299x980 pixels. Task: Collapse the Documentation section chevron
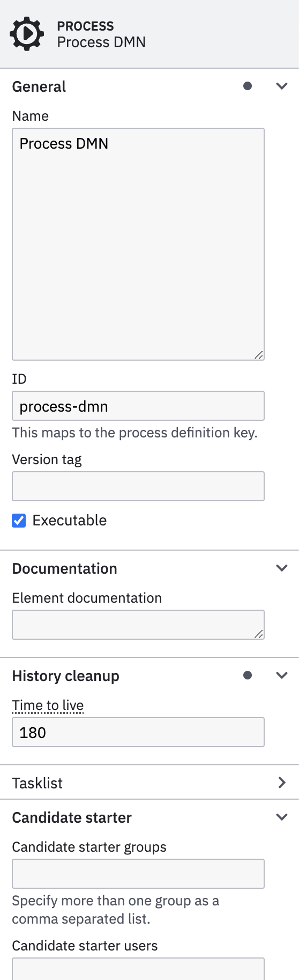(x=282, y=568)
